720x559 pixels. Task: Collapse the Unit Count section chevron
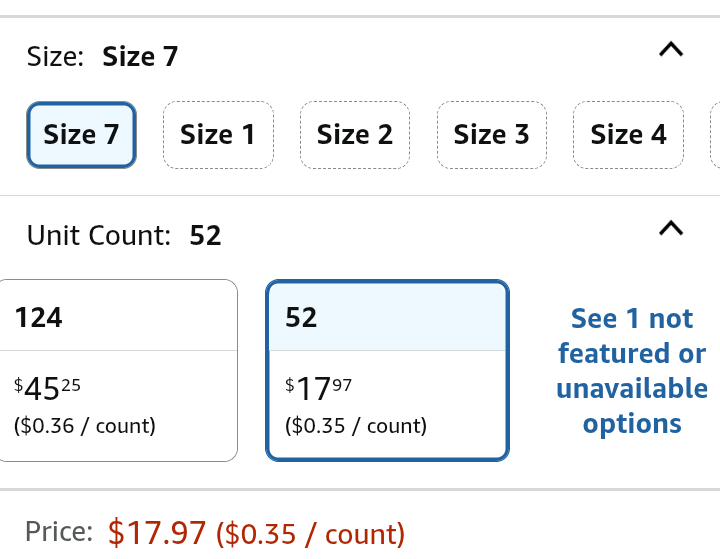671,228
